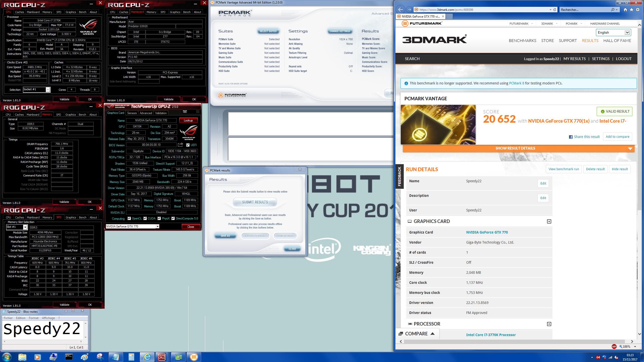Expand the address bar URL dropdown arrow
Image resolution: width=644 pixels, height=362 pixels.
550,10
